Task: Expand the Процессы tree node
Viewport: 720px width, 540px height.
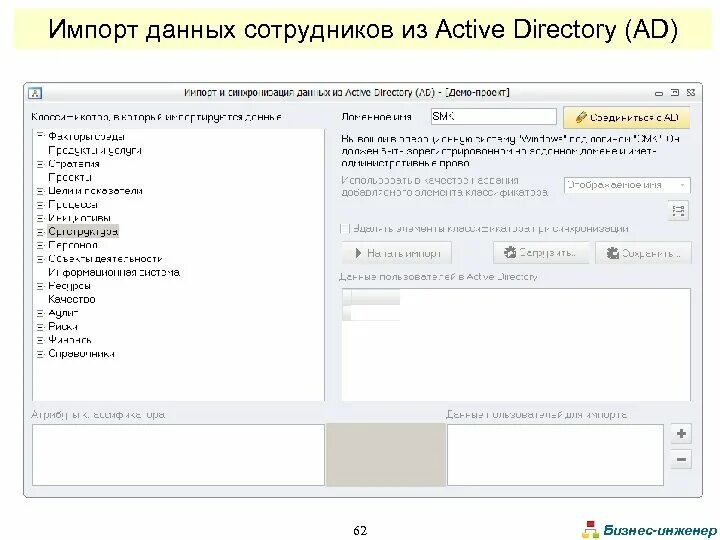Action: [x=40, y=205]
